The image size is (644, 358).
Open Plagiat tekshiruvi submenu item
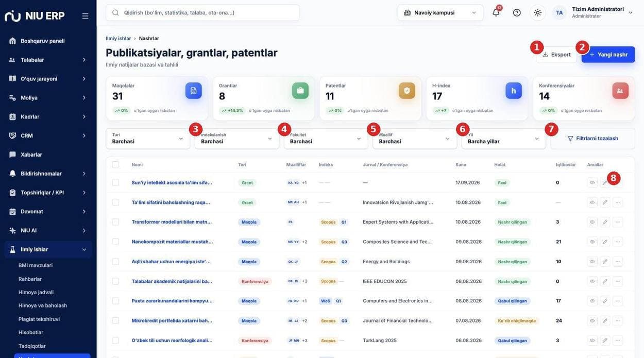coord(39,319)
